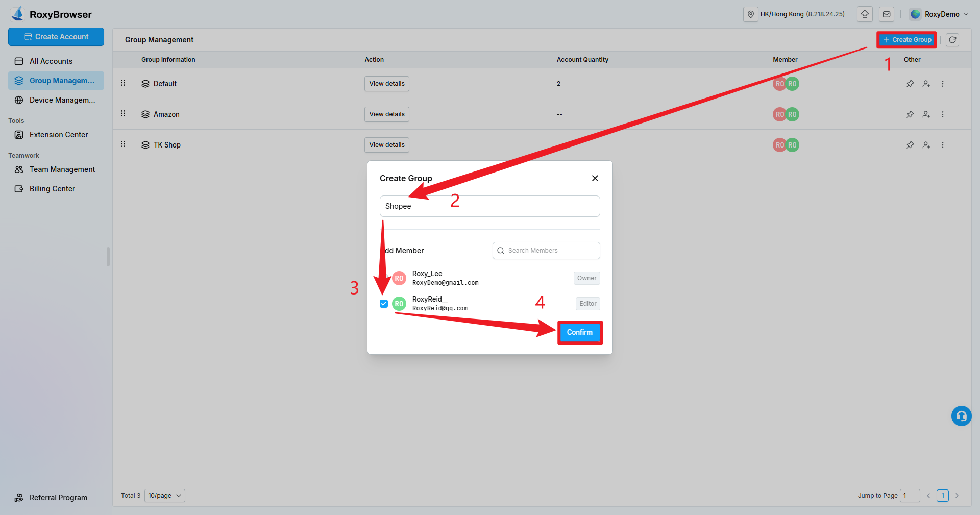This screenshot has width=980, height=515.
Task: Refresh the group list
Action: tap(952, 40)
